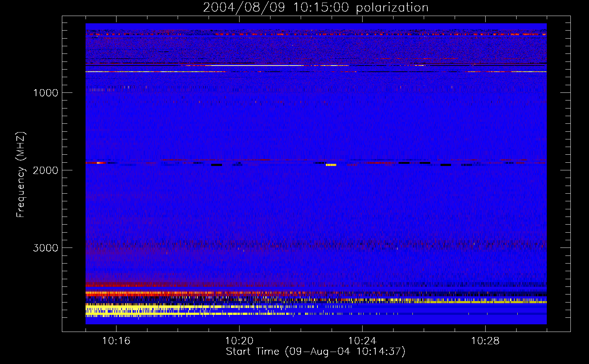The image size is (589, 364).
Task: Click the small yellow burst near 2000 MHz
Action: pyautogui.click(x=331, y=165)
